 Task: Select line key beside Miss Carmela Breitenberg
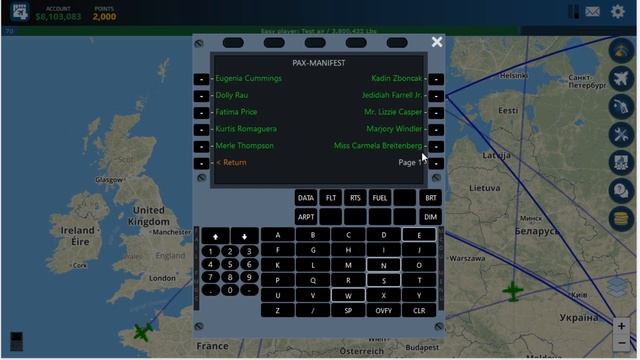(436, 147)
